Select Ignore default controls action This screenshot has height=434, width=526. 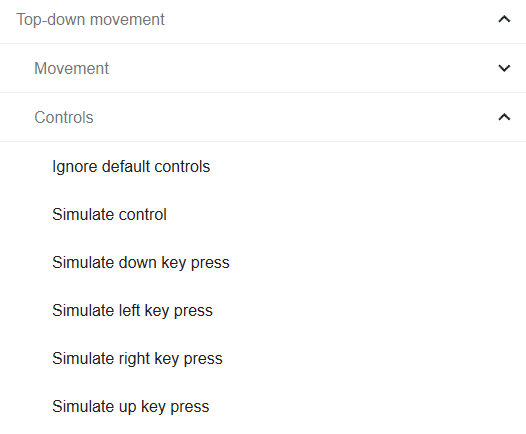pyautogui.click(x=263, y=166)
